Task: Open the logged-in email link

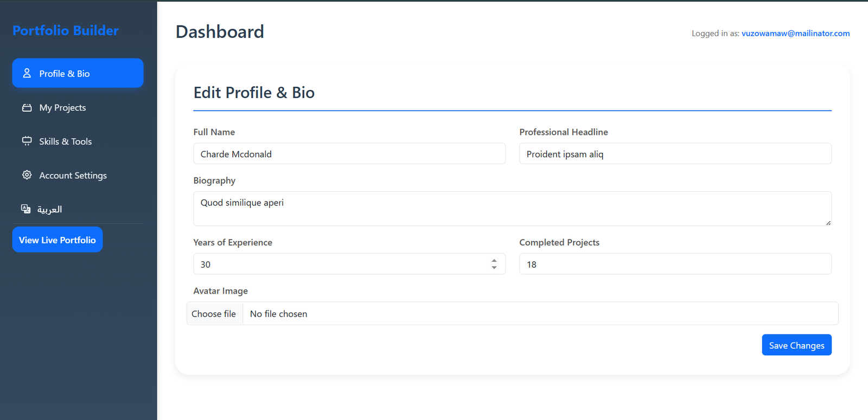Action: coord(795,33)
